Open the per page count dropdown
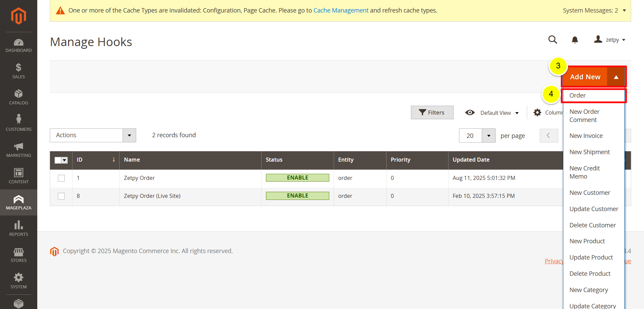The width and height of the screenshot is (644, 309). (489, 136)
